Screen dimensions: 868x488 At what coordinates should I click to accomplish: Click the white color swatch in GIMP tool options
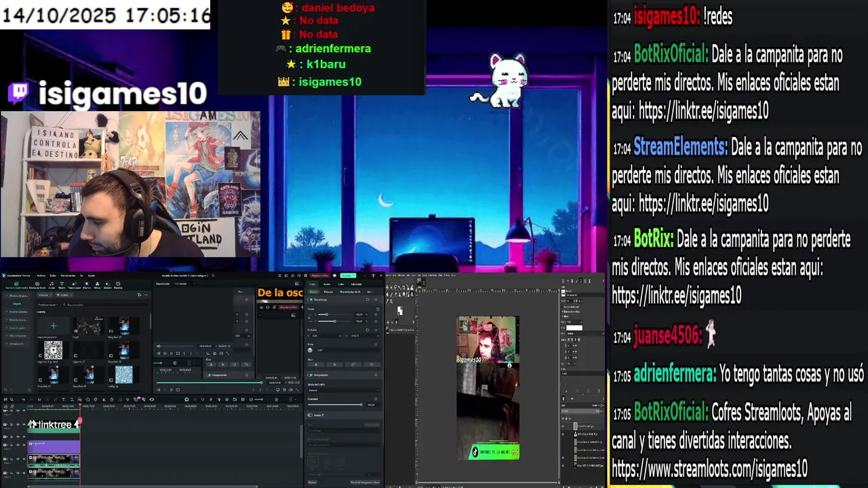pos(574,327)
